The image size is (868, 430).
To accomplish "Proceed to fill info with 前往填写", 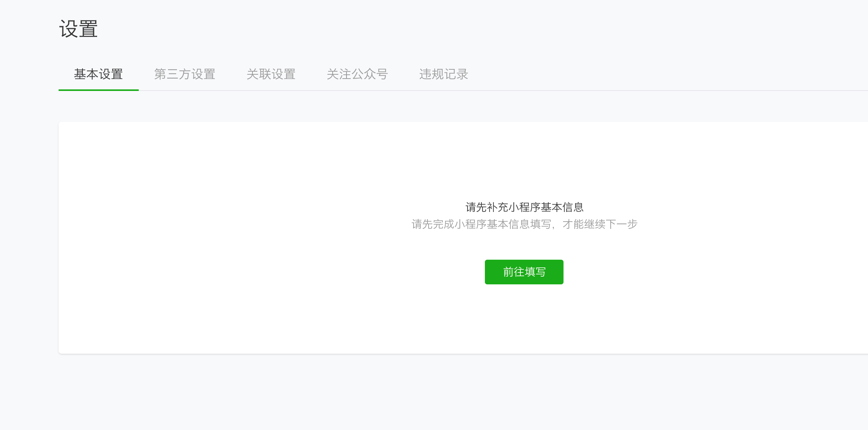I will pyautogui.click(x=524, y=272).
